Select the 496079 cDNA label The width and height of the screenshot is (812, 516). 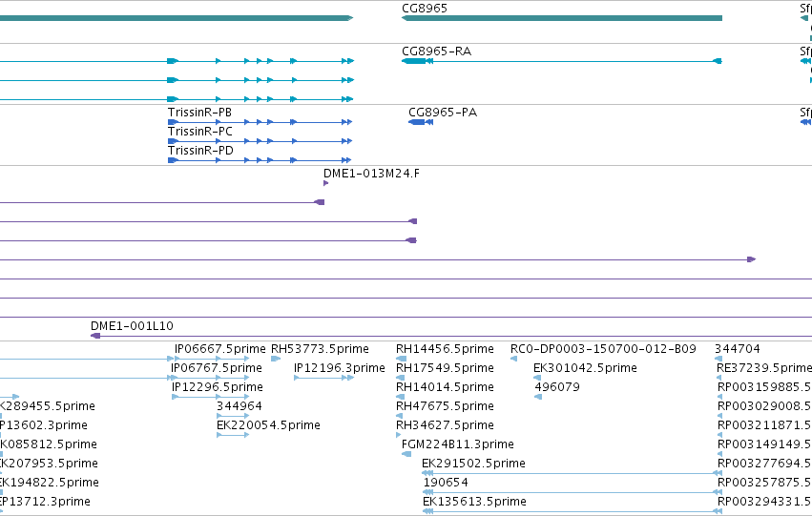point(557,387)
